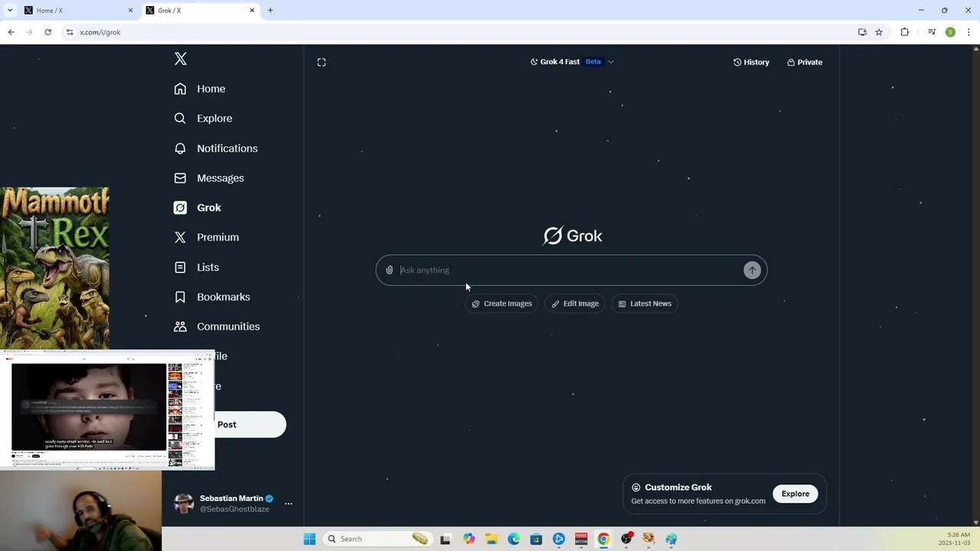
Task: Open a new browser tab
Action: tap(270, 11)
